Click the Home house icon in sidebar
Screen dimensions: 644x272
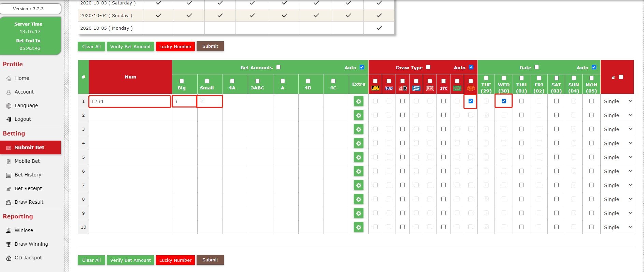coord(9,78)
